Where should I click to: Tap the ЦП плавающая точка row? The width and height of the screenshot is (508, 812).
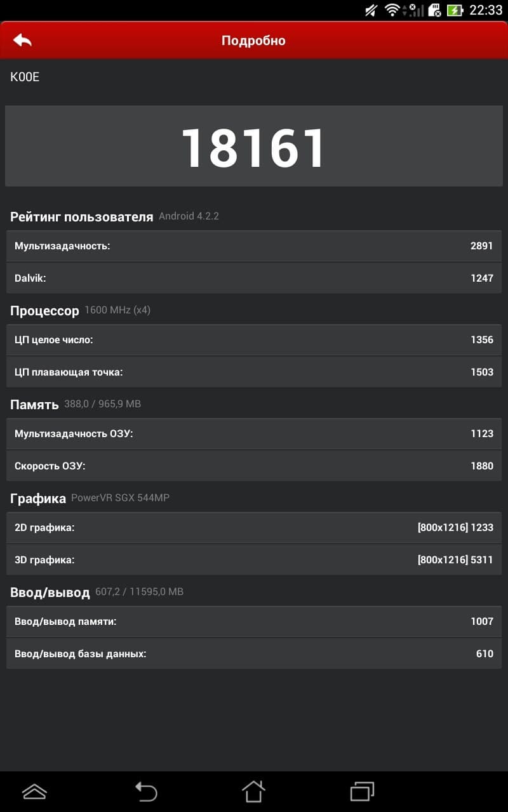tap(254, 372)
